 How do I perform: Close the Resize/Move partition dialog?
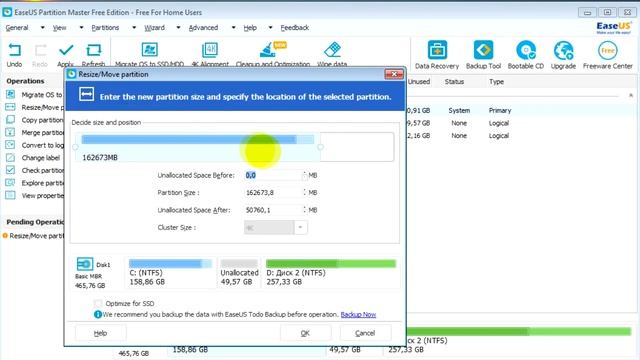394,74
